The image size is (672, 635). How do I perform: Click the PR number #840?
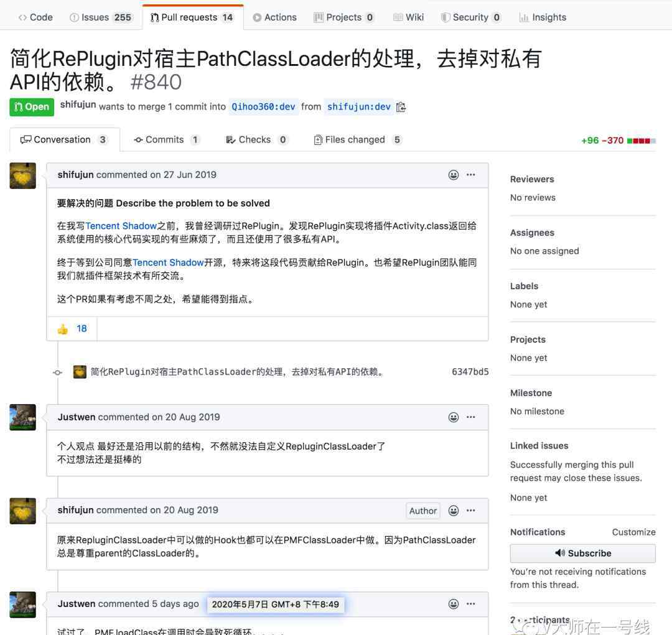[156, 82]
